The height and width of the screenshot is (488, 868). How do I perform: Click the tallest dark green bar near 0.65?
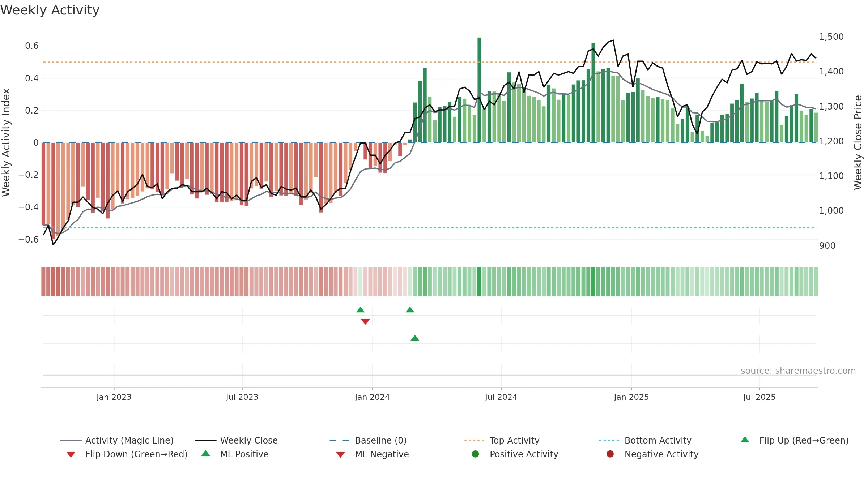click(x=479, y=90)
